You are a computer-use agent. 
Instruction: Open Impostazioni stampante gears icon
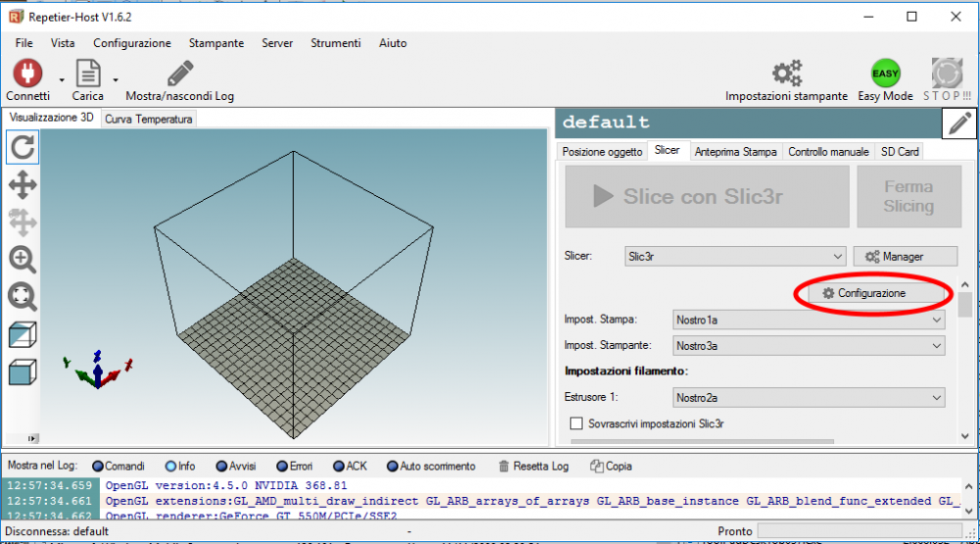pos(786,74)
